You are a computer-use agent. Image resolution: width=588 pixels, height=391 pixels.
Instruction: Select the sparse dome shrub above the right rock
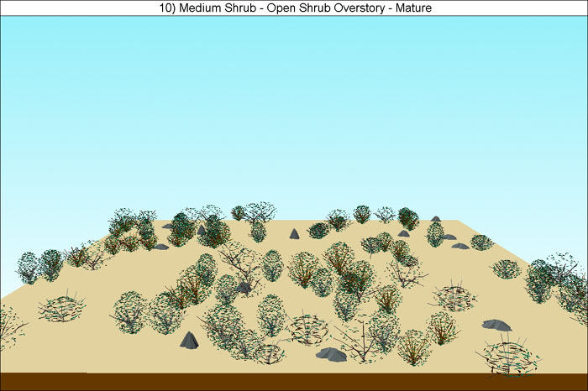click(451, 296)
